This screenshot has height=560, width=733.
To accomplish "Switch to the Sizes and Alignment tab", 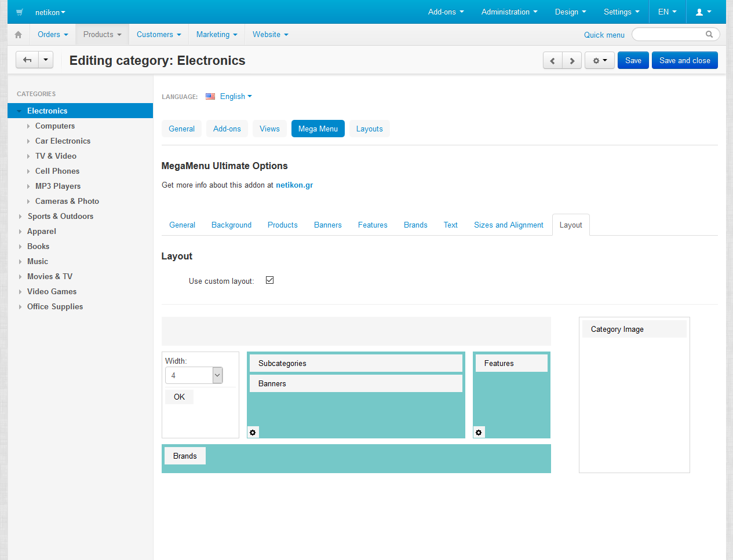I will [x=508, y=225].
